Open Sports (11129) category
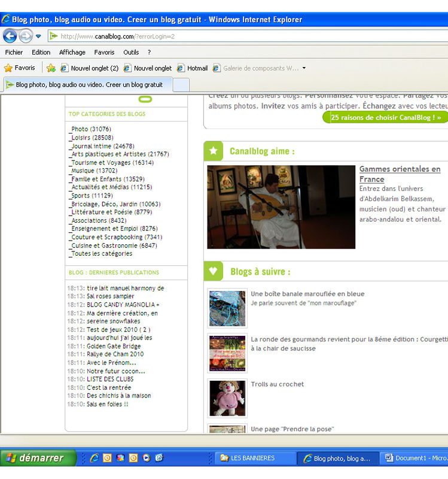 (92, 196)
